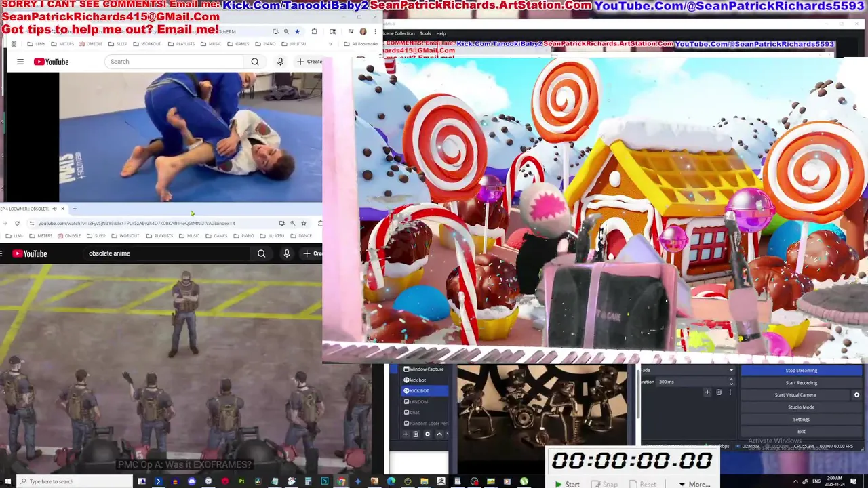868x488 pixels.
Task: Open GAMES bookmark folder in lower browser
Action: [x=216, y=236]
